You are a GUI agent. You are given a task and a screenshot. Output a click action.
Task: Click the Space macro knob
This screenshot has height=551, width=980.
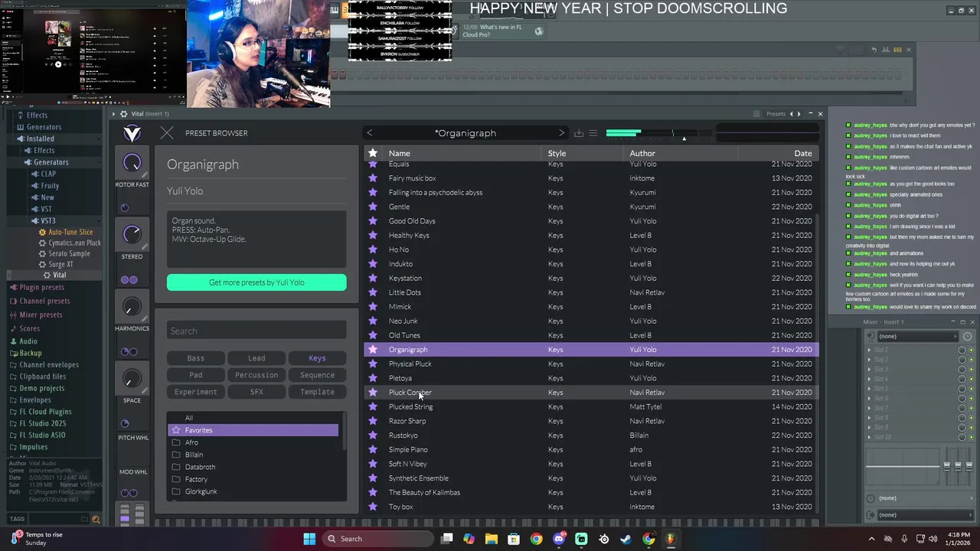(x=132, y=378)
